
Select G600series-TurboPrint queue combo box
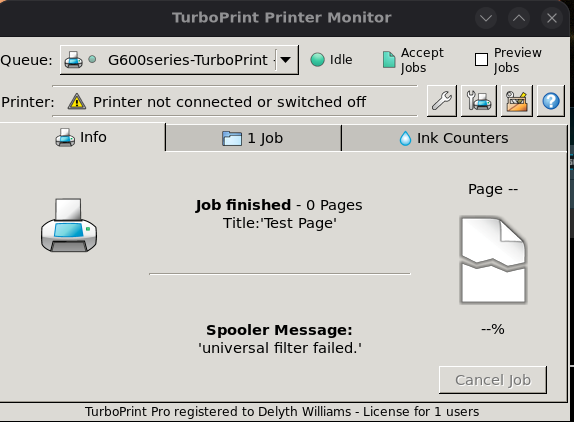pos(179,60)
